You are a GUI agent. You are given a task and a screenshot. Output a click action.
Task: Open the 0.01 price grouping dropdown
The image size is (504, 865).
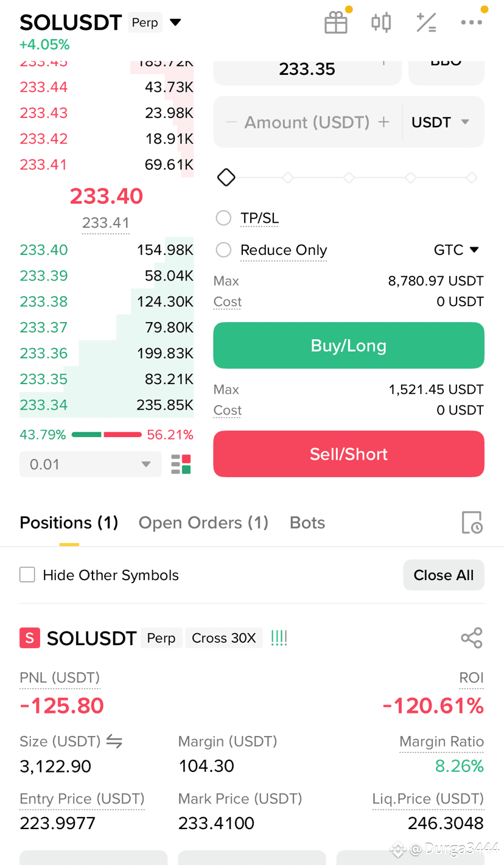point(90,464)
